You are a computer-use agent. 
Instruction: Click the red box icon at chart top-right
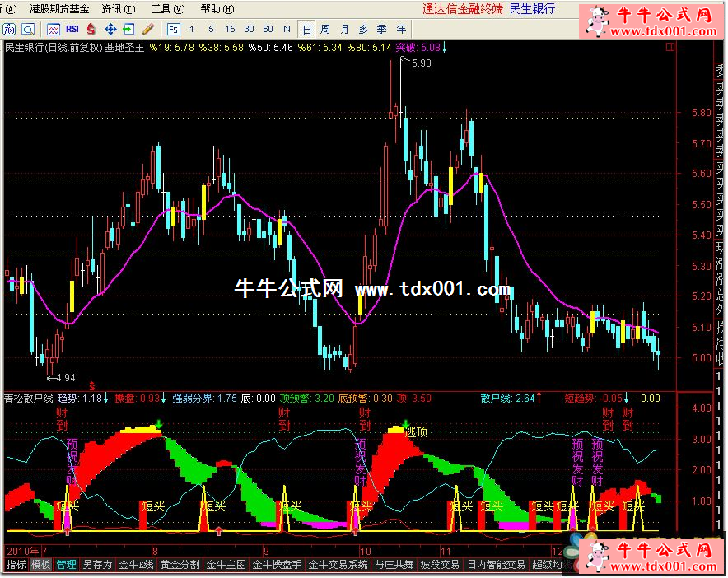(670, 47)
